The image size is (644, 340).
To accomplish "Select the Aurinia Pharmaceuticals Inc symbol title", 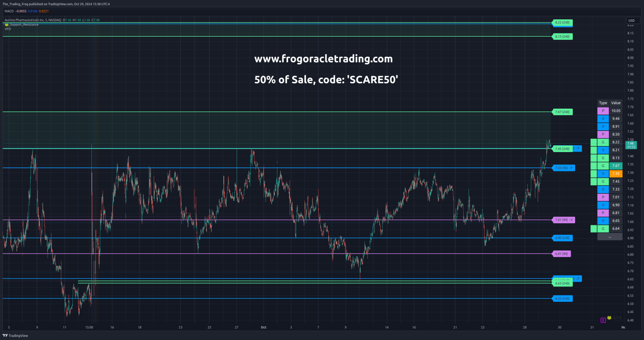I will tap(33, 20).
